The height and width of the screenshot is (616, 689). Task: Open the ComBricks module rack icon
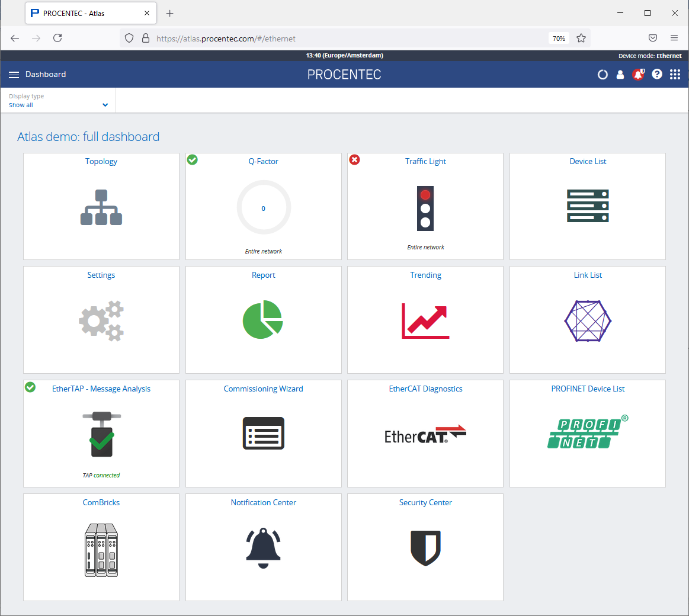101,550
